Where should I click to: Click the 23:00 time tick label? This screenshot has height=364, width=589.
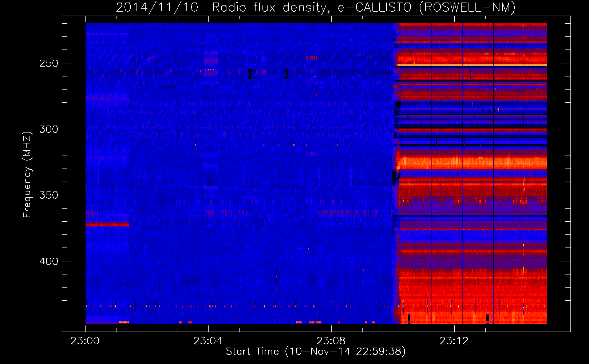tap(85, 341)
